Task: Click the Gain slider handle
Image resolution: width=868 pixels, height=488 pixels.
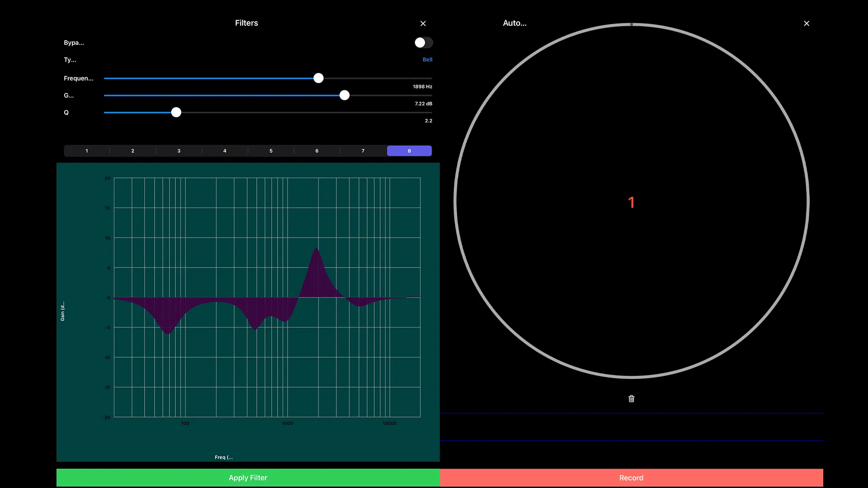Action: point(344,95)
